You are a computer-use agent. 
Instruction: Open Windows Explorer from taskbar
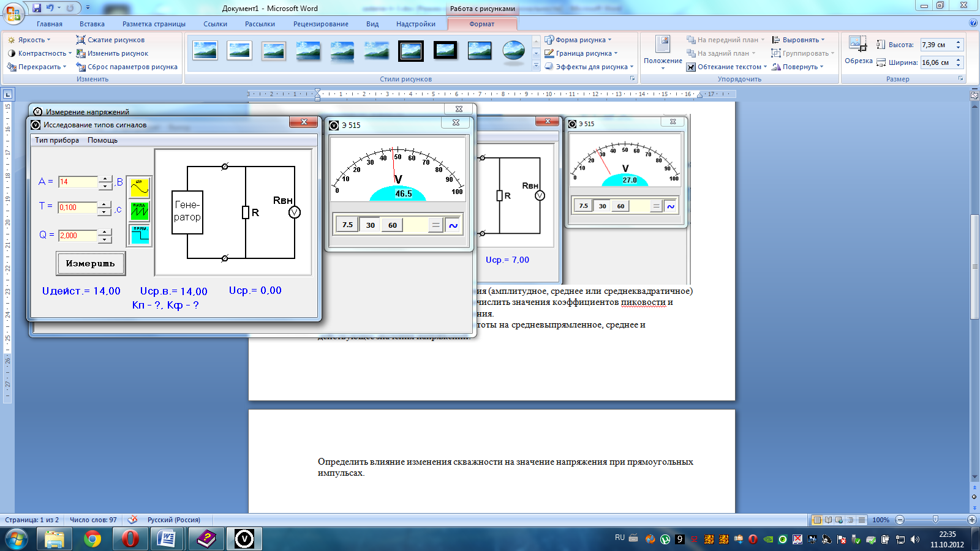tap(55, 539)
